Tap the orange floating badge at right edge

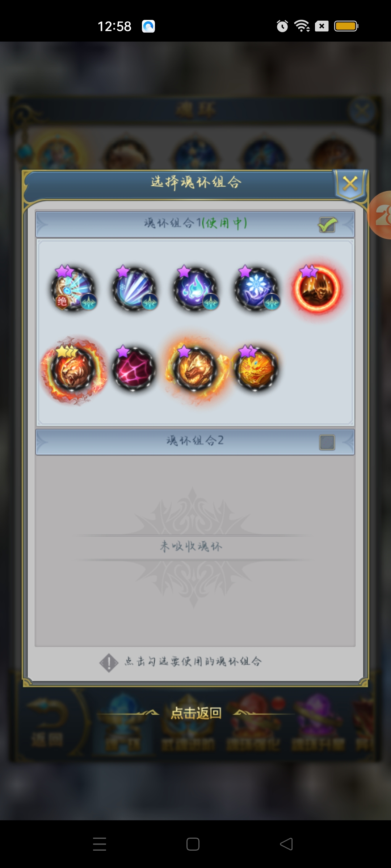click(x=380, y=215)
